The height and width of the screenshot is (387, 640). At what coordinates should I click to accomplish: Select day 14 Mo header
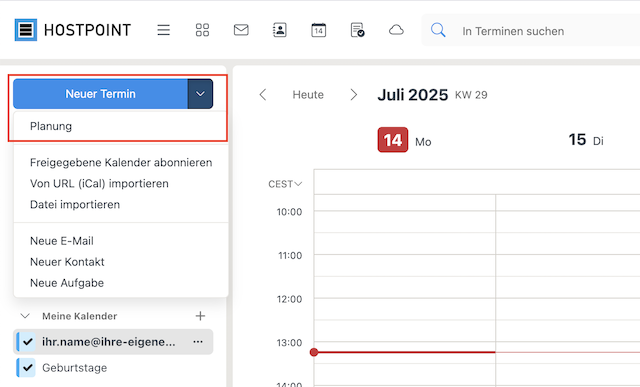(x=405, y=140)
